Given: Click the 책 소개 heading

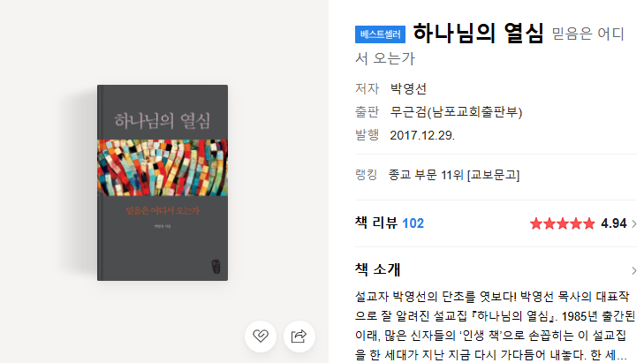Looking at the screenshot, I should point(377,269).
